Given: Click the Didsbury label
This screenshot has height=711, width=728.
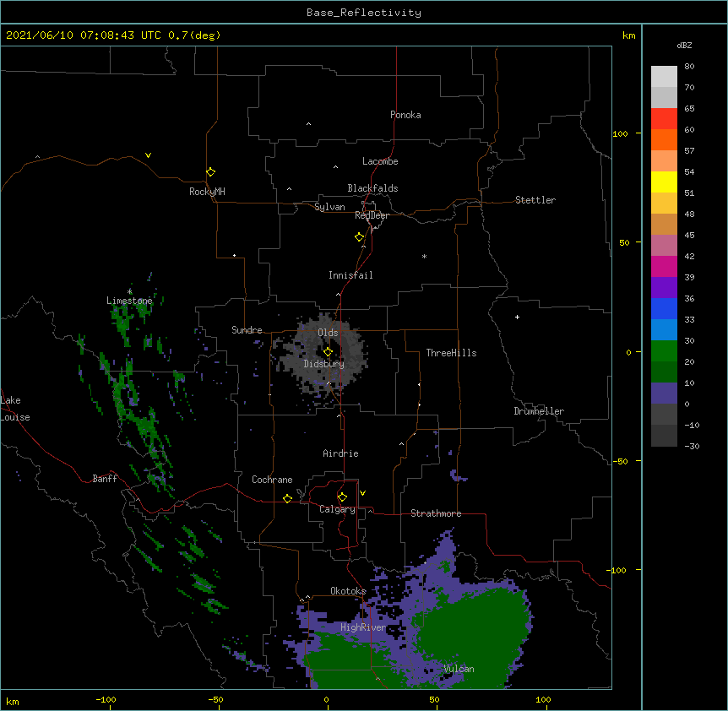Looking at the screenshot, I should [324, 364].
